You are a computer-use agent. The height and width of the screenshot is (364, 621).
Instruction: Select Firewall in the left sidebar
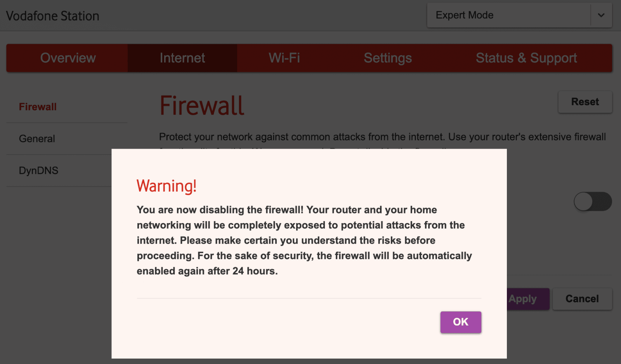38,107
